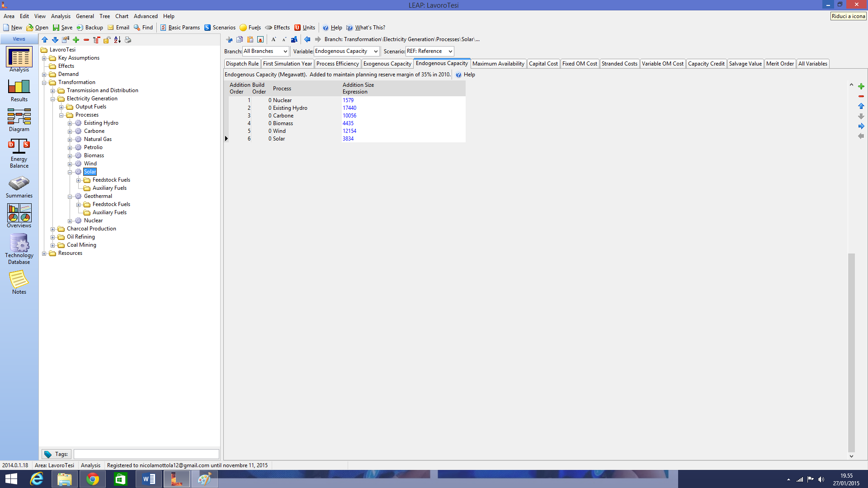The image size is (868, 488).
Task: Switch to the Process Efficiency tab
Action: pos(337,64)
